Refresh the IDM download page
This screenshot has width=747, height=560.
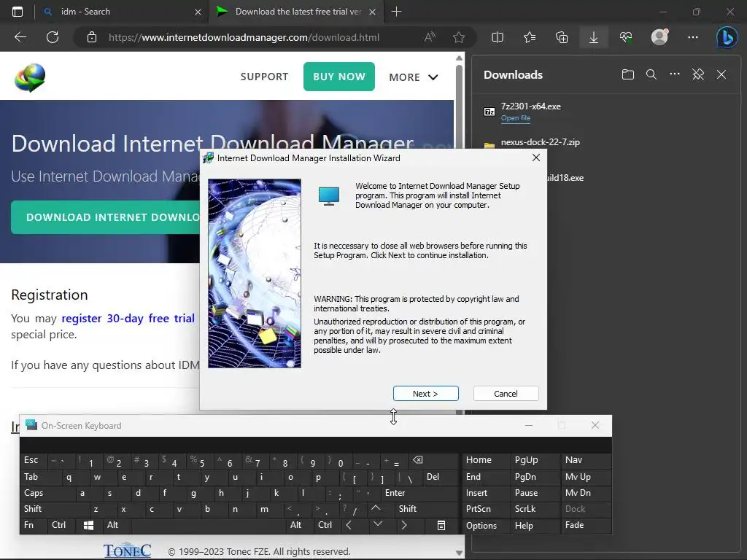[x=53, y=37]
